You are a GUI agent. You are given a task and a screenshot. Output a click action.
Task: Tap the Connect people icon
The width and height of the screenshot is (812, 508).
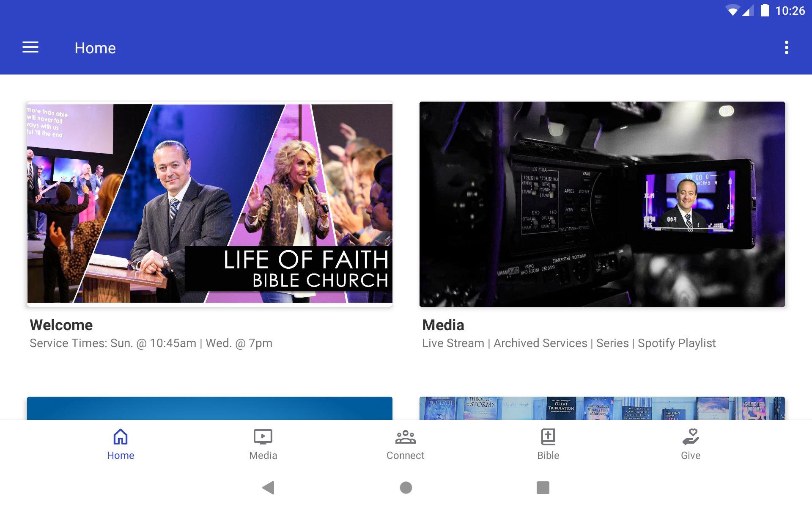pos(405,436)
